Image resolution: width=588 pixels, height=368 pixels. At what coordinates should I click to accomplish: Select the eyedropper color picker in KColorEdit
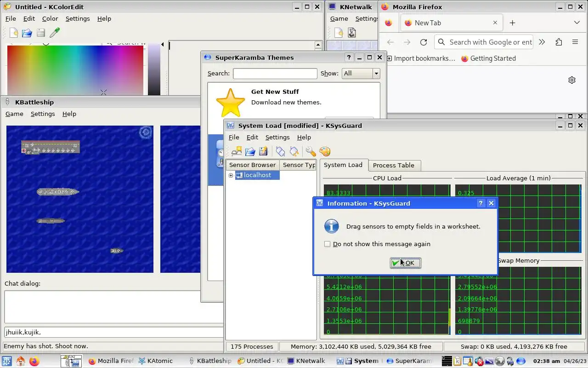click(x=55, y=33)
